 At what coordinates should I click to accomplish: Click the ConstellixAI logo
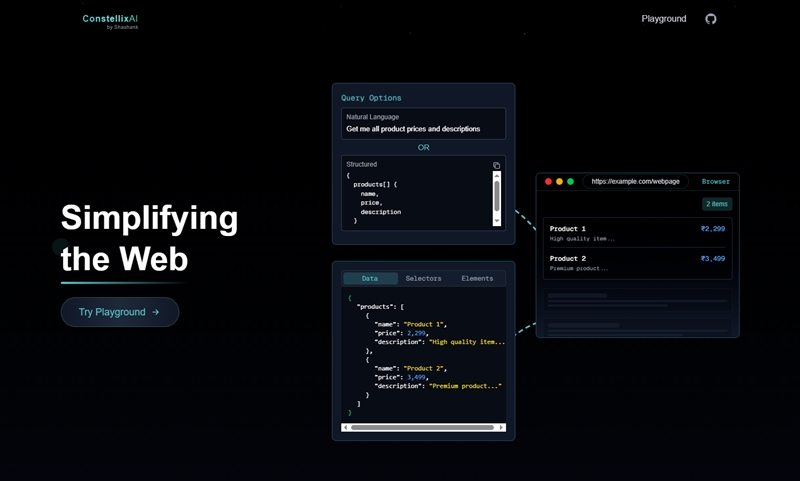coord(110,20)
